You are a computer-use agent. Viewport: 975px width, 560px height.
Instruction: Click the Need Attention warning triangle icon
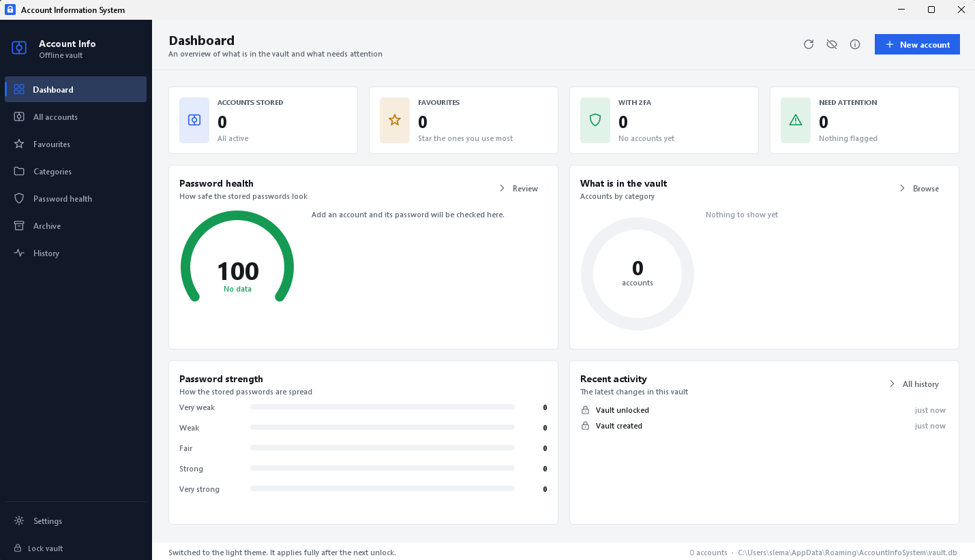796,120
